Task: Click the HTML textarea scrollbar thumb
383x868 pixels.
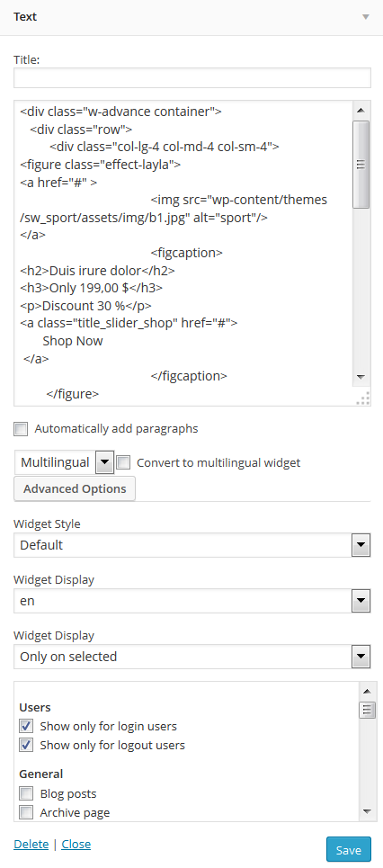Action: coord(361,165)
